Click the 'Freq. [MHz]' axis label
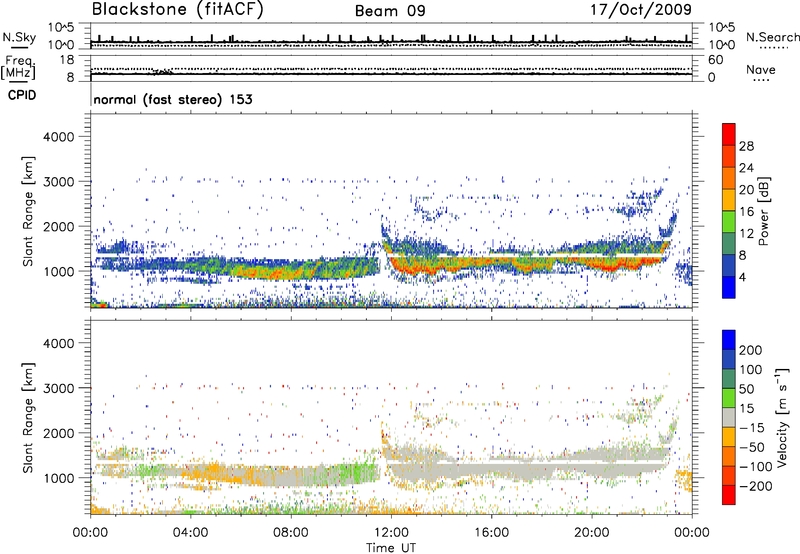Viewport: 800px width, 554px height. coord(18,67)
